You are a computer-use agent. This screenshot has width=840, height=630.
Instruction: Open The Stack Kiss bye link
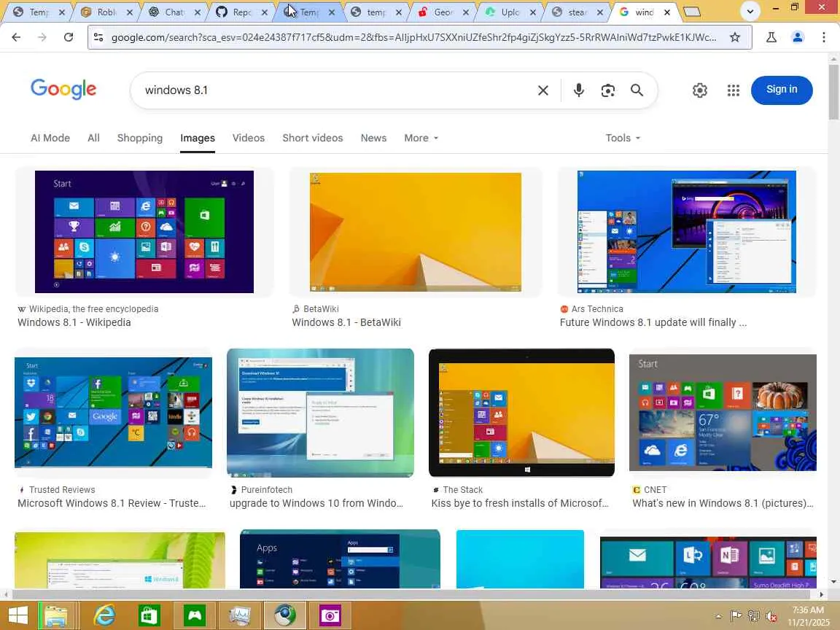(520, 503)
